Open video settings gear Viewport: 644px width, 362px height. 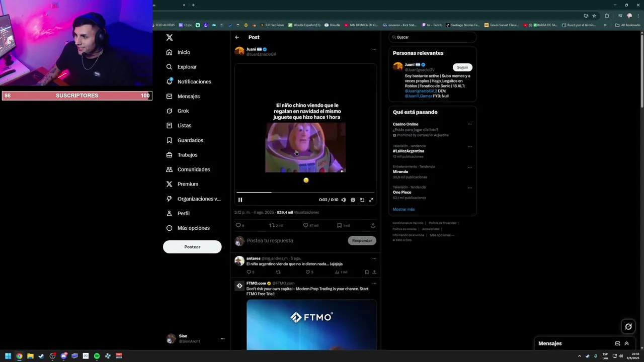tap(353, 200)
